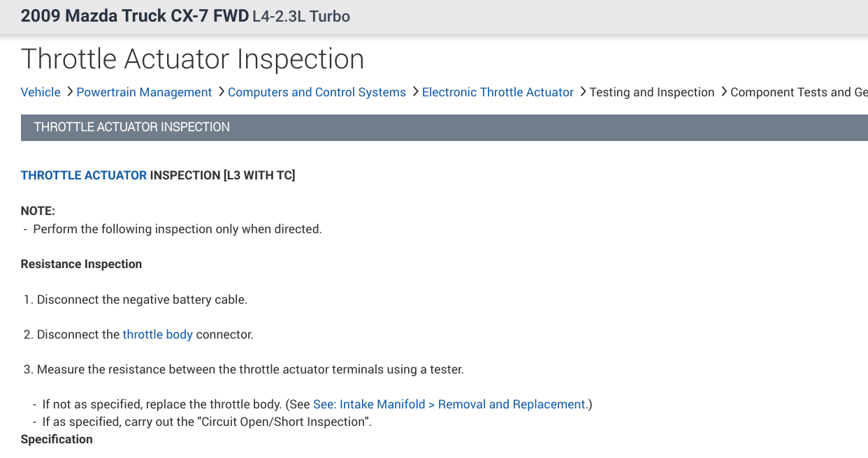Screen dimensions: 868x458
Task: Click the chevron before Electronic Throttle Actuator breadcrumb
Action: pos(414,91)
